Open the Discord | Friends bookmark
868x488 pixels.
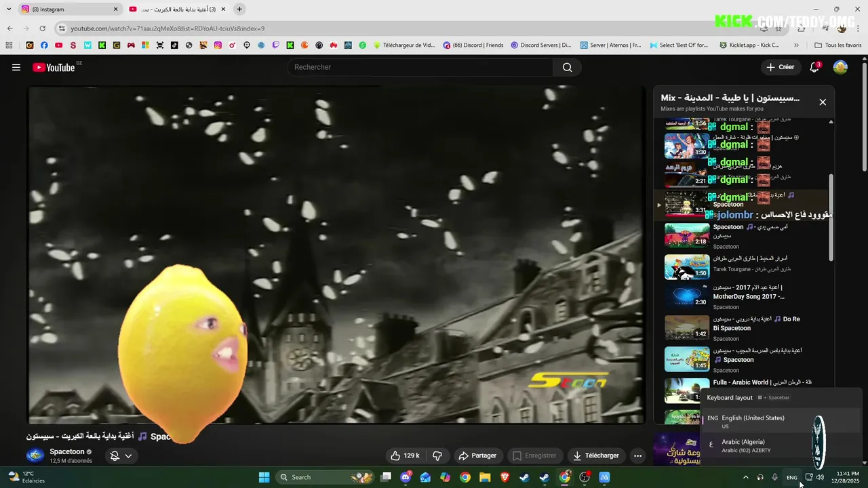[x=473, y=45]
